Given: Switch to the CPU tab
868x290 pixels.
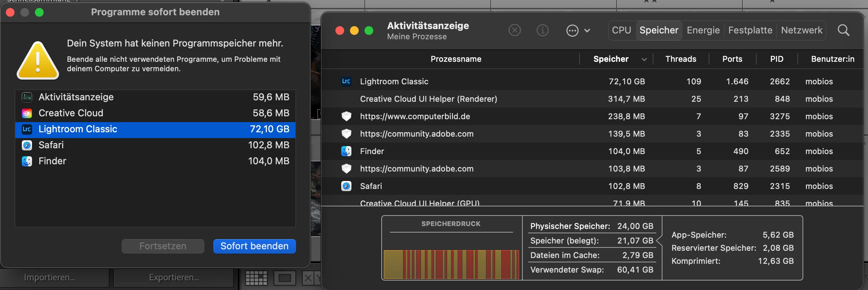Looking at the screenshot, I should 621,30.
